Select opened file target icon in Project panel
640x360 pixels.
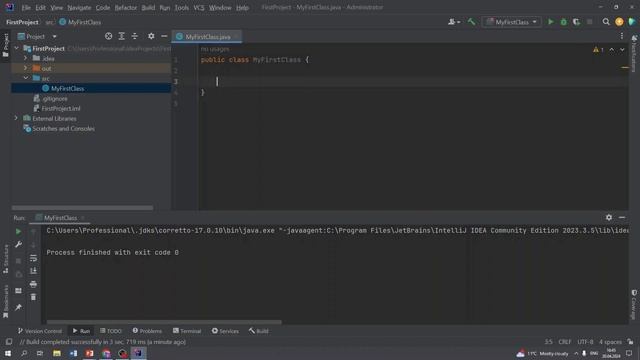(x=109, y=36)
